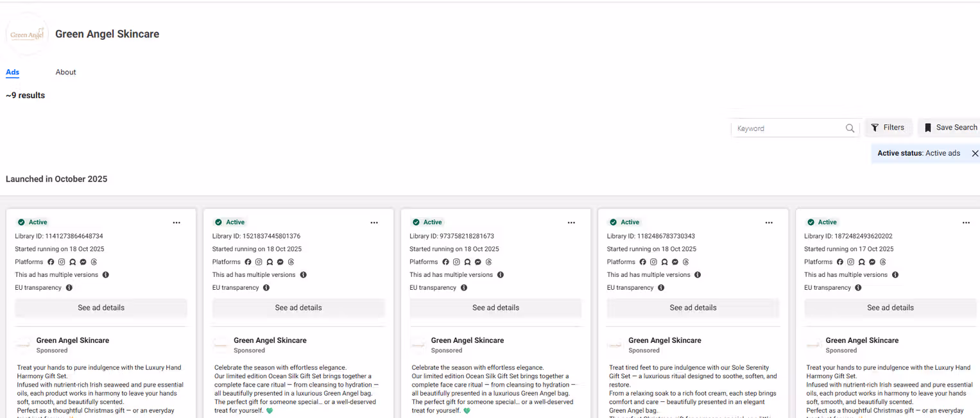The width and height of the screenshot is (980, 418).
Task: Open options menu for ad 1141273864648734
Action: click(x=176, y=222)
